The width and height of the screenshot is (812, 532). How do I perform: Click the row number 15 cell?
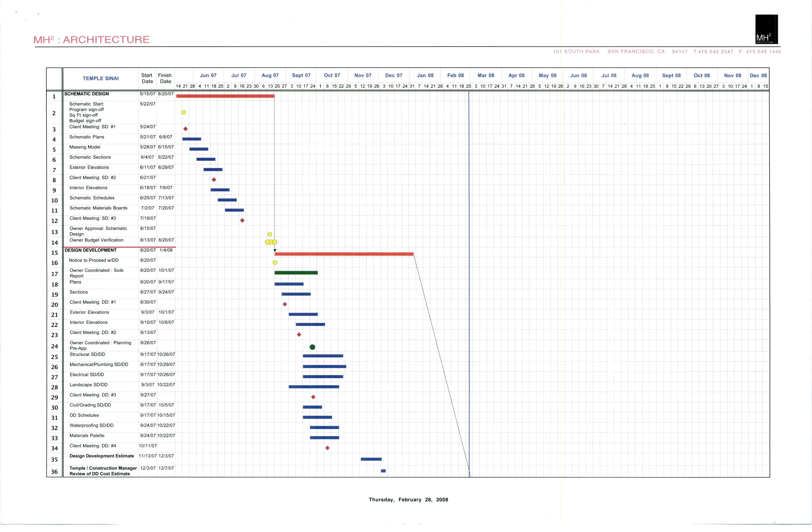point(55,253)
